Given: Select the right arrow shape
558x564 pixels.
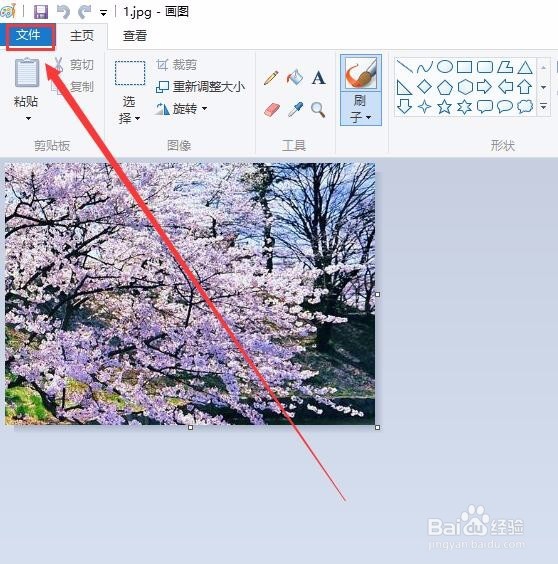Looking at the screenshot, I should (484, 87).
